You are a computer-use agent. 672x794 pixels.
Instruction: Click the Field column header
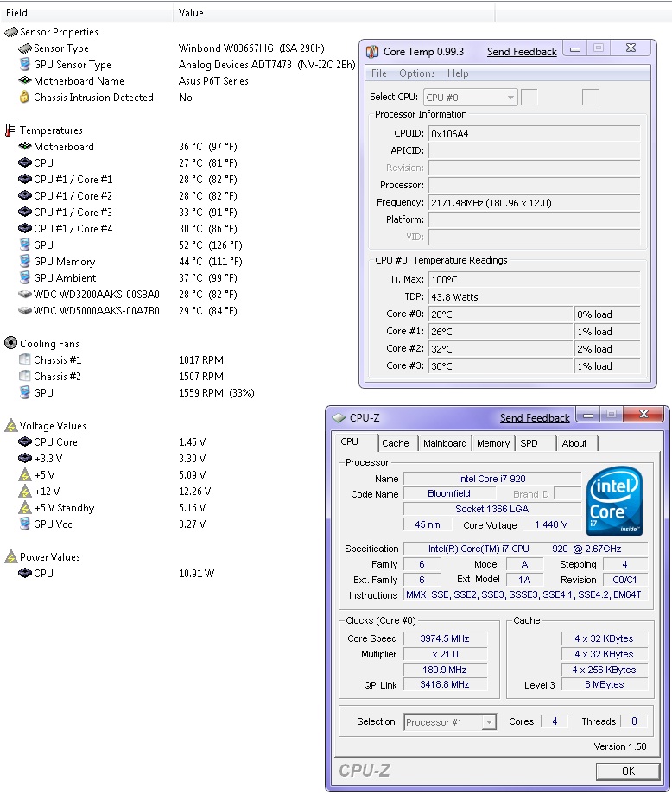click(87, 13)
